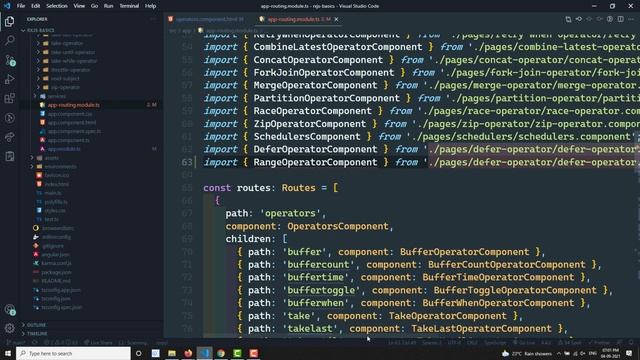This screenshot has width=640, height=360.
Task: Open karma.conf.js file
Action: click(56, 263)
